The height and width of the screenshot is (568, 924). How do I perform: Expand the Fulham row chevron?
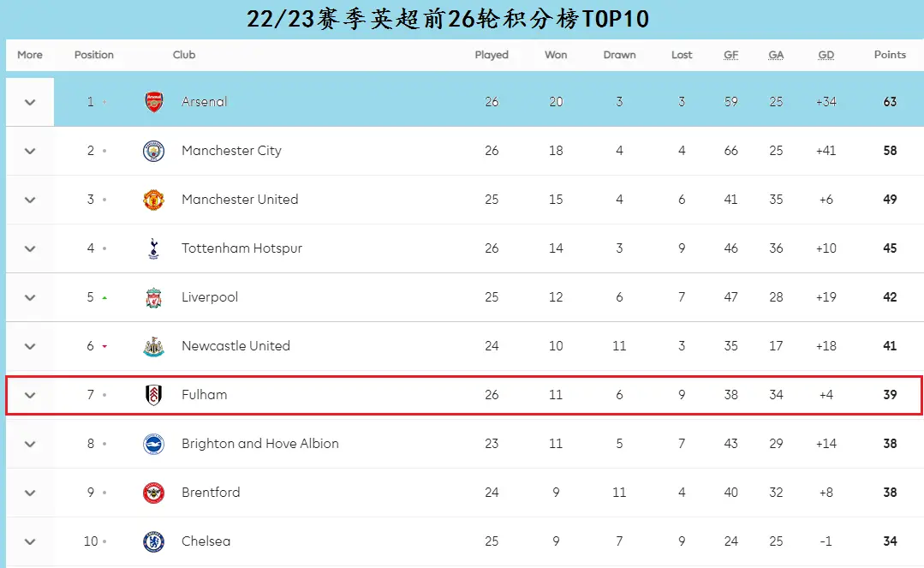[30, 395]
